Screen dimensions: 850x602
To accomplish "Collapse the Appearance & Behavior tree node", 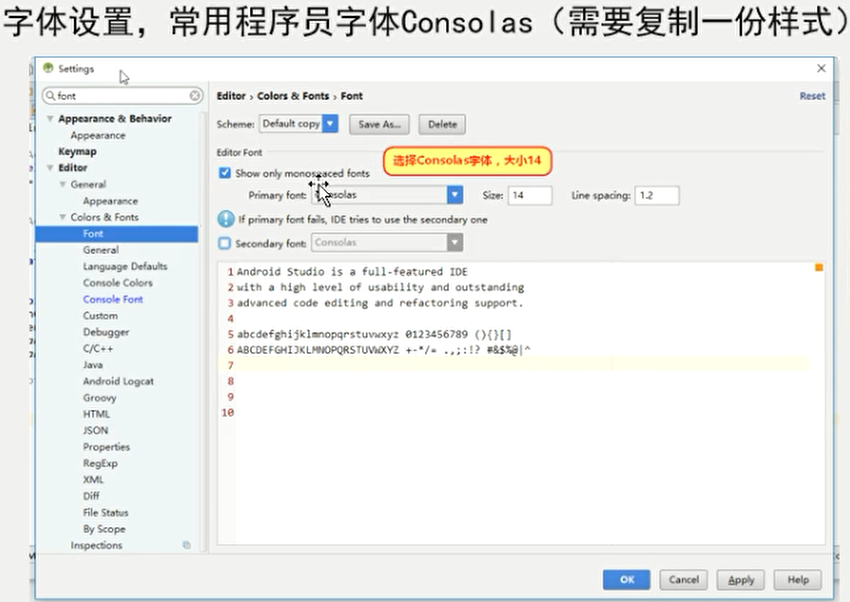I will (50, 119).
